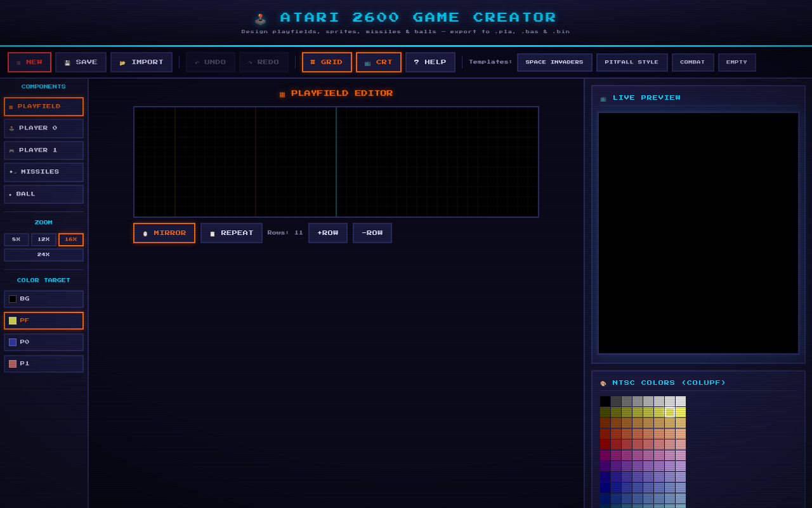Start a new project with NEW
The width and height of the screenshot is (812, 508).
[29, 62]
